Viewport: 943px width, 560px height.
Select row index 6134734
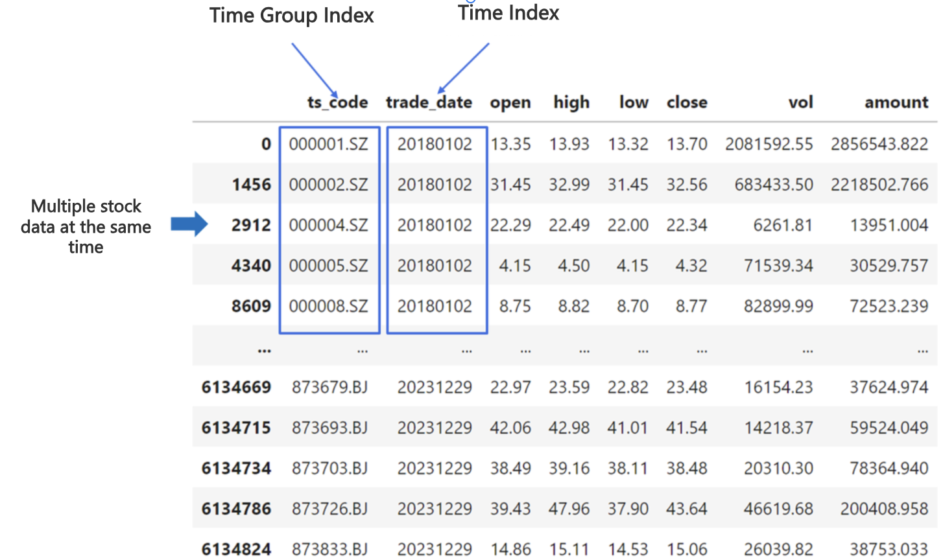coord(236,468)
